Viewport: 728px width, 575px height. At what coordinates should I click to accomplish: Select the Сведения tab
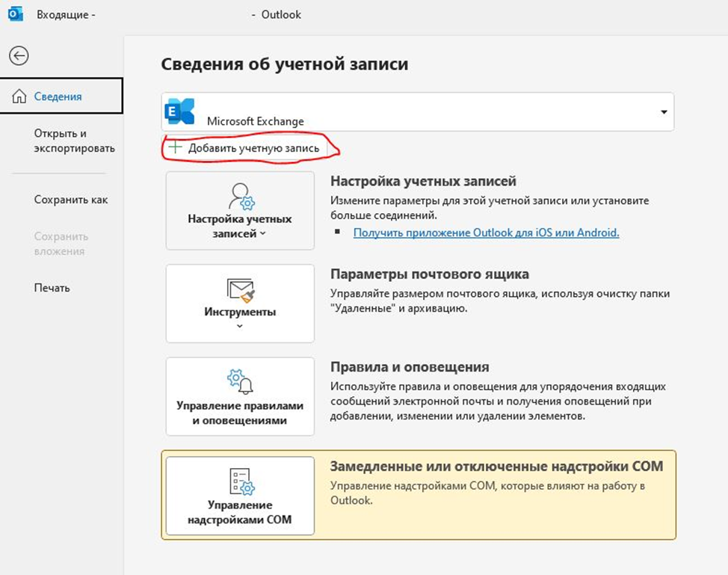coord(61,96)
